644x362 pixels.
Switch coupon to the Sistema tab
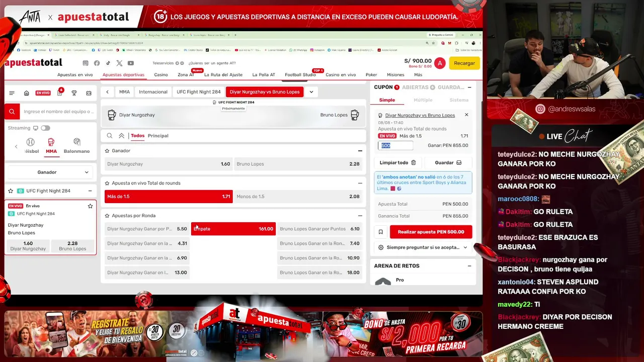pyautogui.click(x=459, y=100)
